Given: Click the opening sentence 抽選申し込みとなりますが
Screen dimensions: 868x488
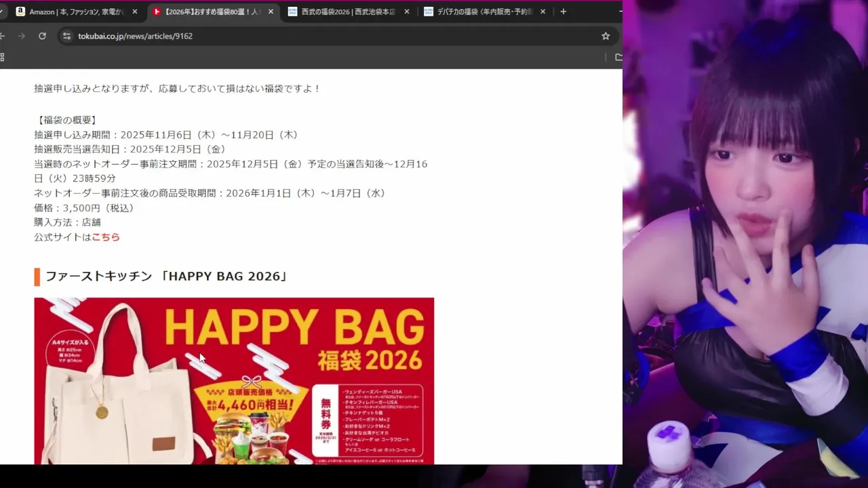Looking at the screenshot, I should [178, 89].
